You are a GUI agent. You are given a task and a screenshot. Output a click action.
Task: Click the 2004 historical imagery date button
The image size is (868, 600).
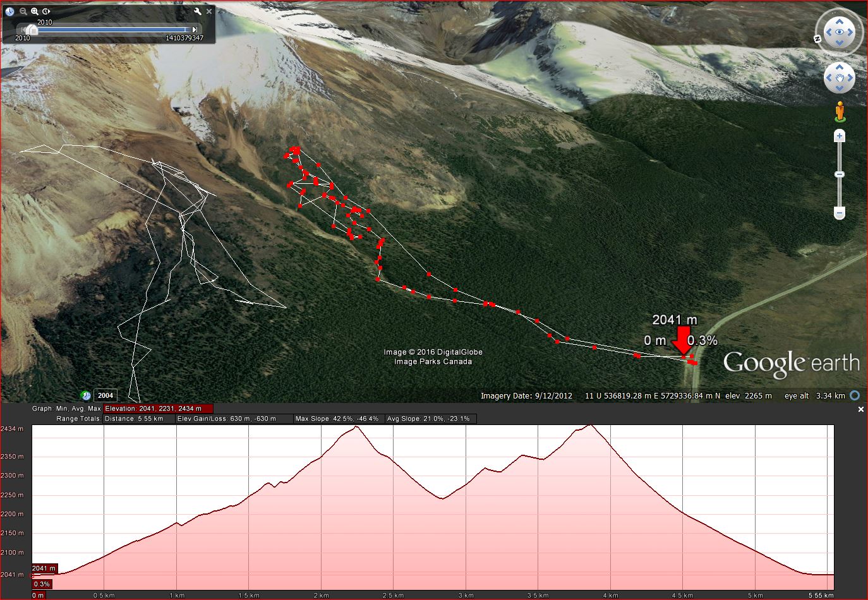pos(105,396)
